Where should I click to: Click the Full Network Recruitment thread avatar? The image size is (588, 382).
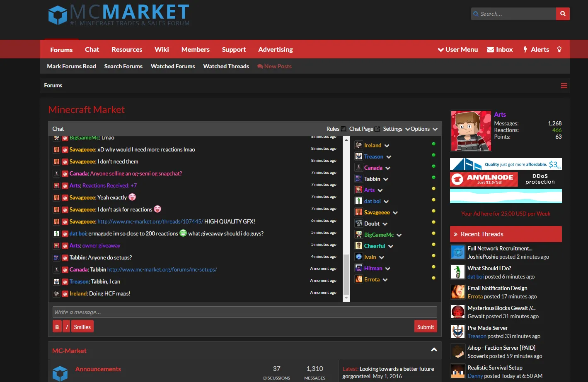(x=458, y=252)
